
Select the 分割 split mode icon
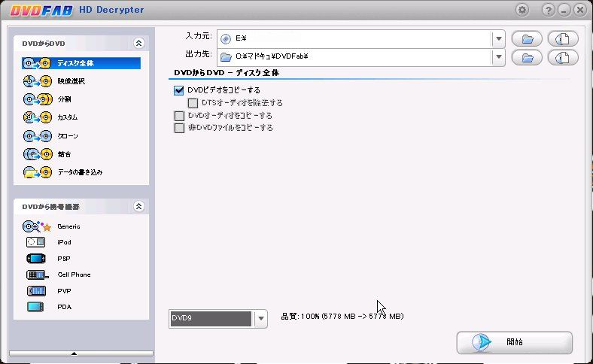pos(37,99)
